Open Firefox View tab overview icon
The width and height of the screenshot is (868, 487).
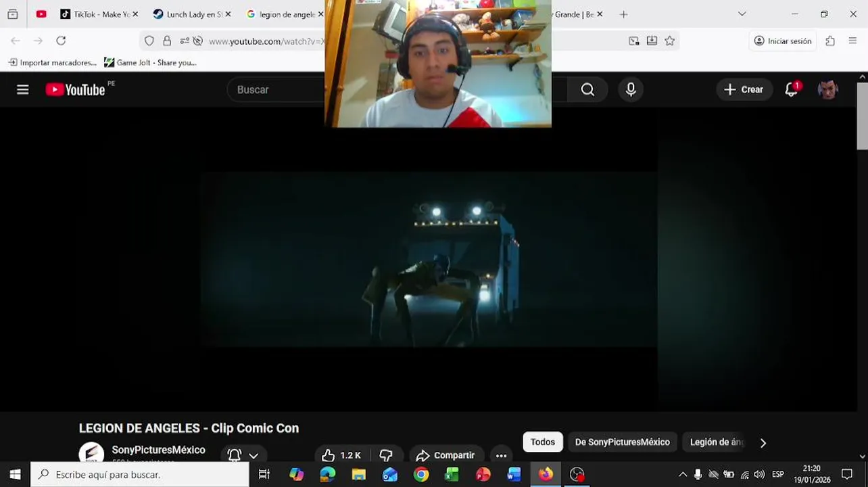click(x=12, y=14)
